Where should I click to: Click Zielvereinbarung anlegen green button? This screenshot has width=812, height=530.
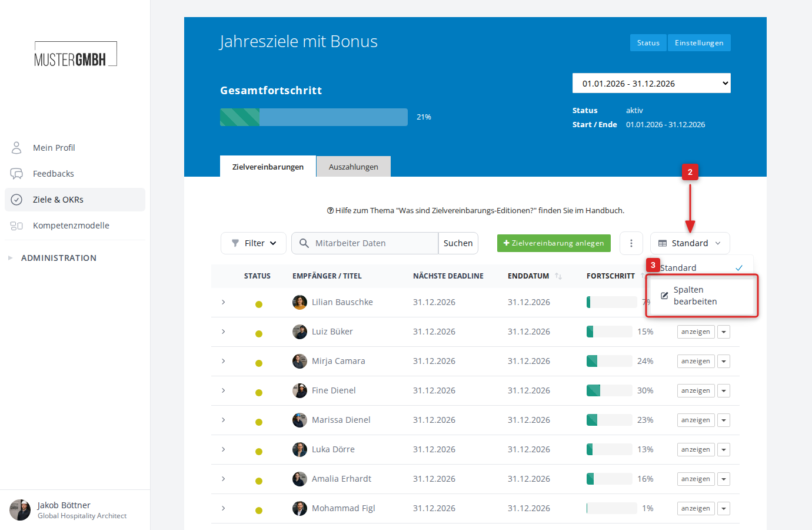554,243
